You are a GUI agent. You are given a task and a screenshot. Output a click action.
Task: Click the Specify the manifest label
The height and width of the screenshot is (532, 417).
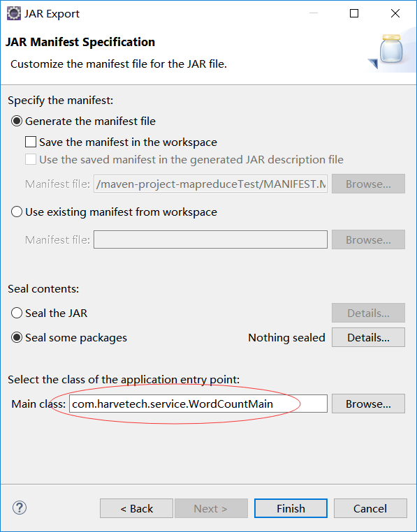pyautogui.click(x=61, y=101)
